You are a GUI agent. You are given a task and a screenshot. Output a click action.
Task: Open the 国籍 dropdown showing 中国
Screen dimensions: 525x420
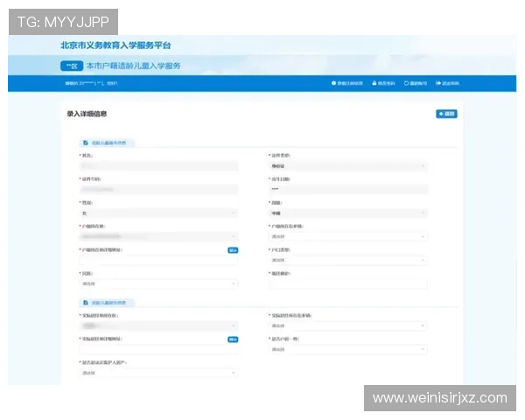click(x=347, y=213)
